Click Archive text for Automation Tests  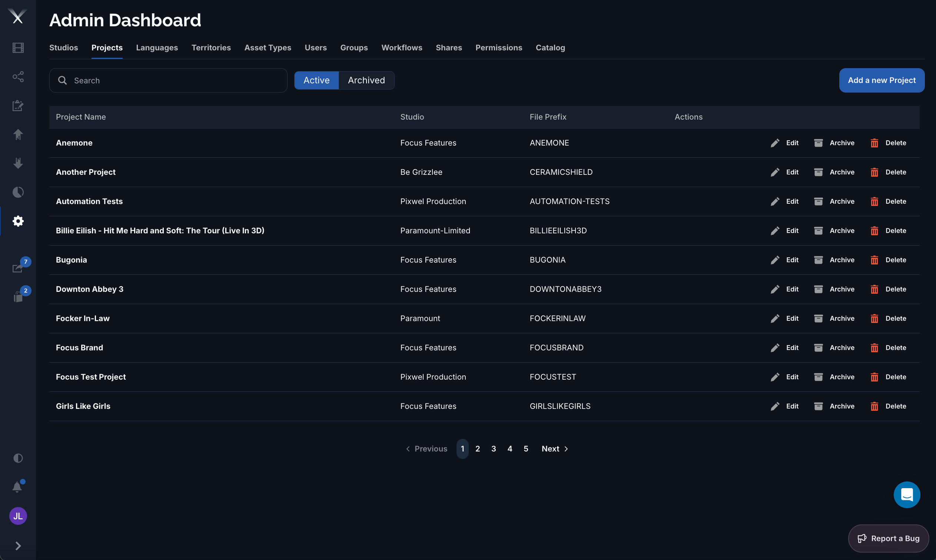pos(842,201)
